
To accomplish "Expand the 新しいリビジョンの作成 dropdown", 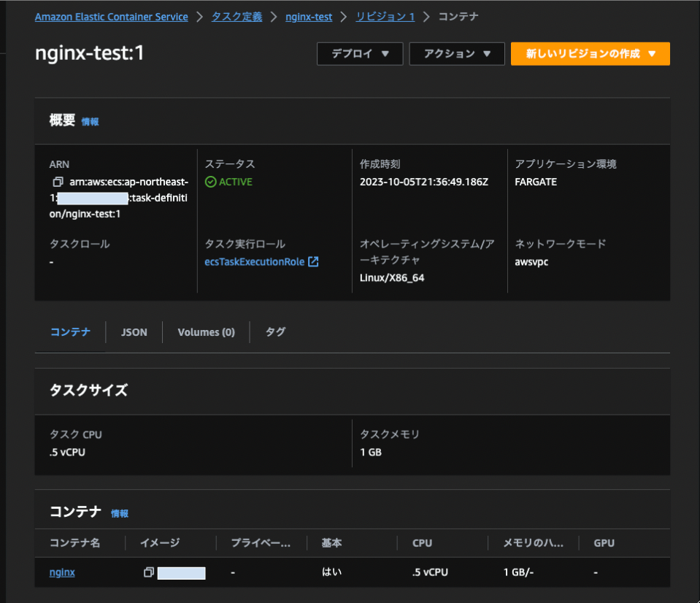I will 591,54.
